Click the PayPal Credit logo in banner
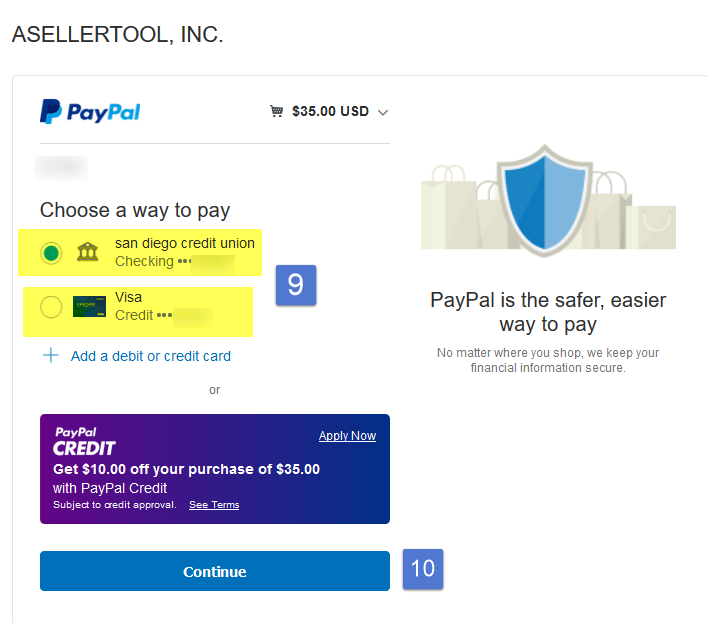The image size is (708, 623). pyautogui.click(x=84, y=442)
